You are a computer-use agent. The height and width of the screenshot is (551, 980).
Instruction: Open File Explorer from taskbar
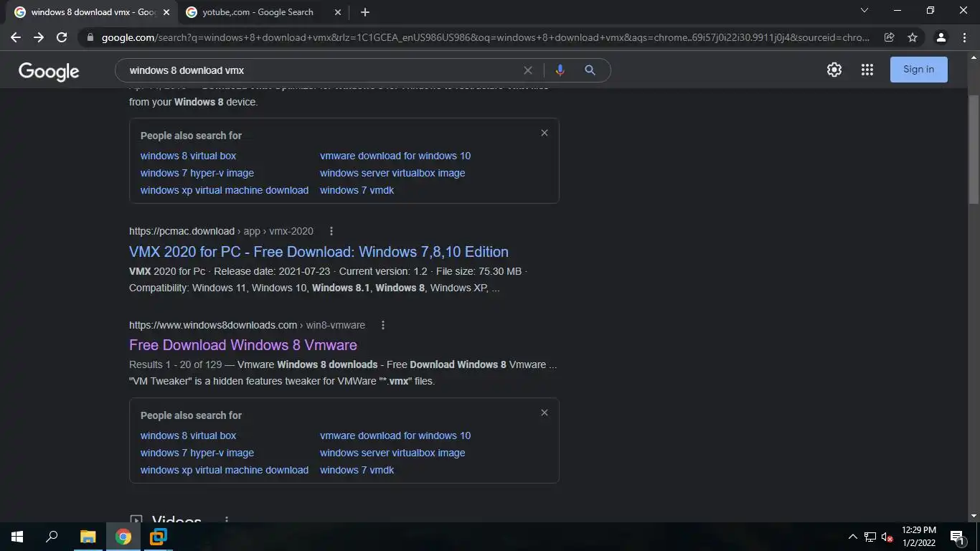pyautogui.click(x=88, y=537)
